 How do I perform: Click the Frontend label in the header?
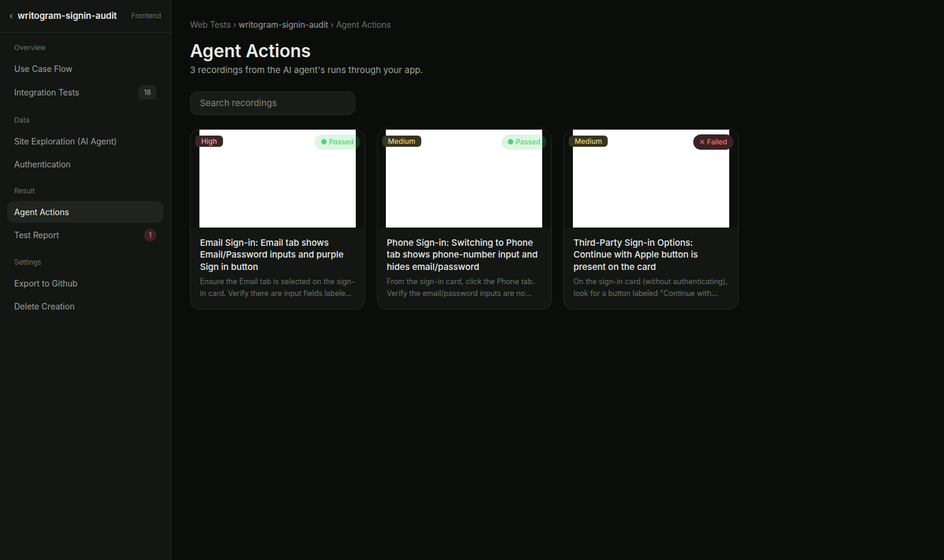(146, 16)
